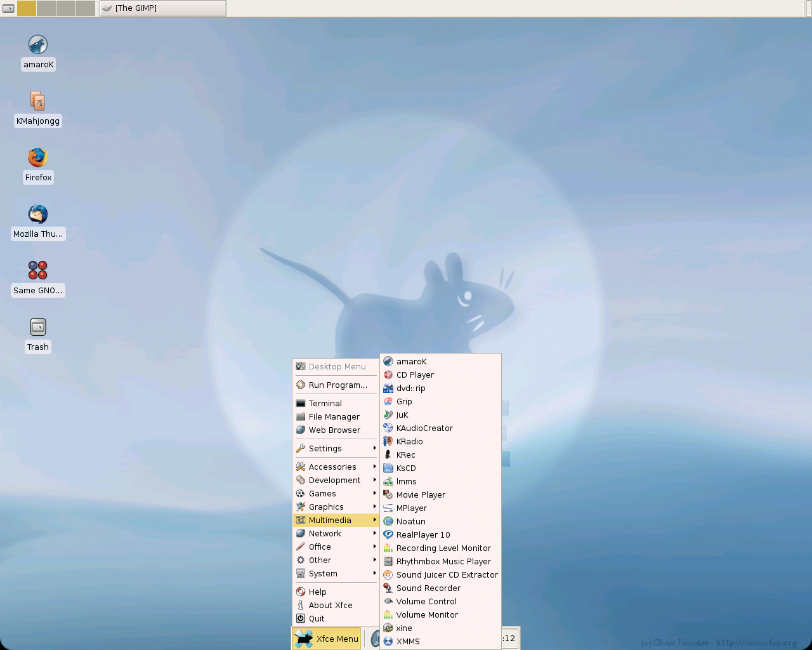Expand the Office submenu

pos(336,547)
